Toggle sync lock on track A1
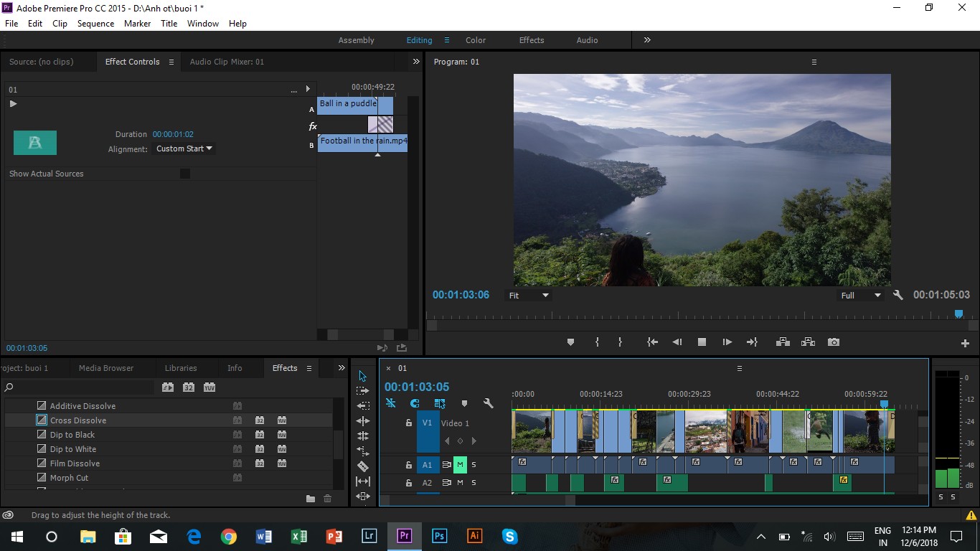Image resolution: width=980 pixels, height=551 pixels. (446, 464)
